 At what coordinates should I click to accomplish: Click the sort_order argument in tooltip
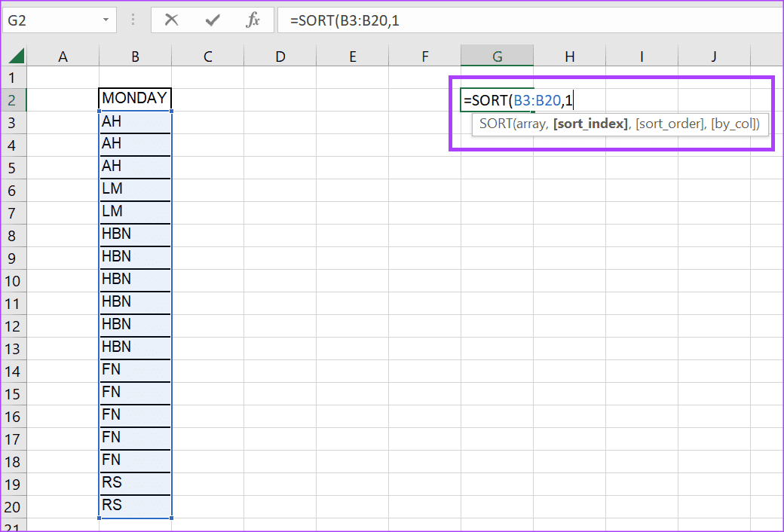[x=669, y=124]
